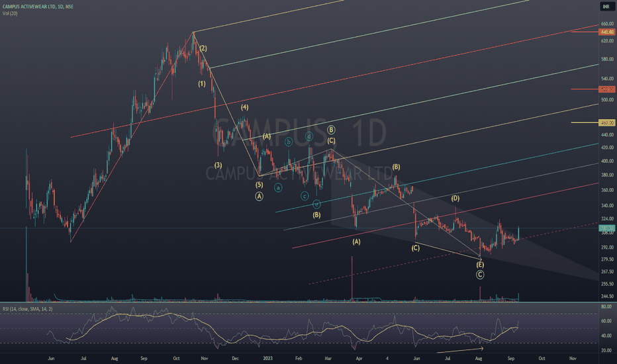
Task: Select wave label (E)
Action: (480, 265)
